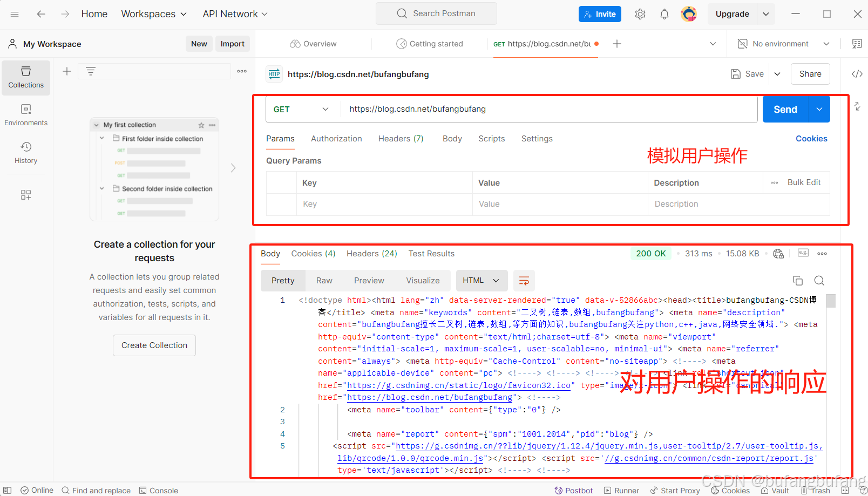This screenshot has height=496, width=868.
Task: Open the configure sidebar grid icon
Action: tap(26, 195)
